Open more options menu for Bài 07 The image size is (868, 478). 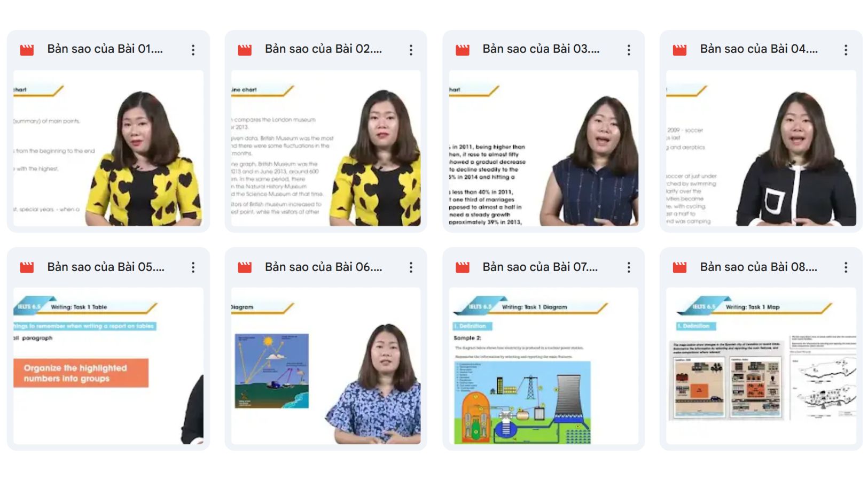click(629, 267)
